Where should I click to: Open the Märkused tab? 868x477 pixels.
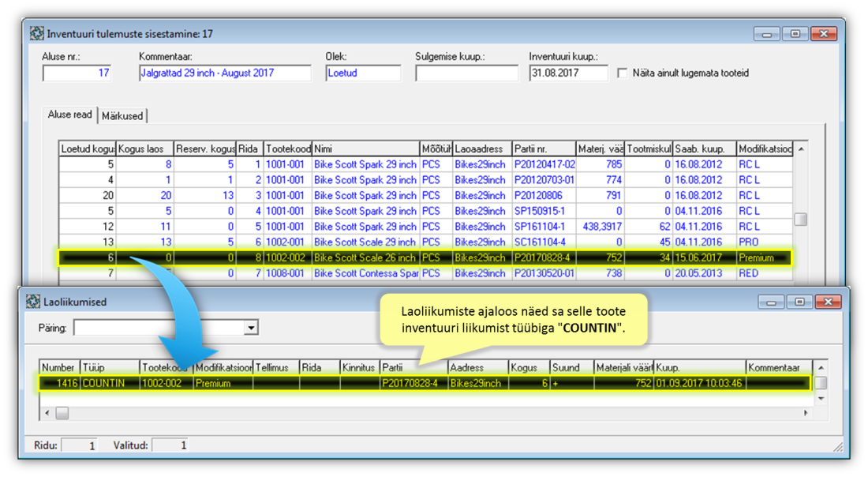click(x=122, y=116)
